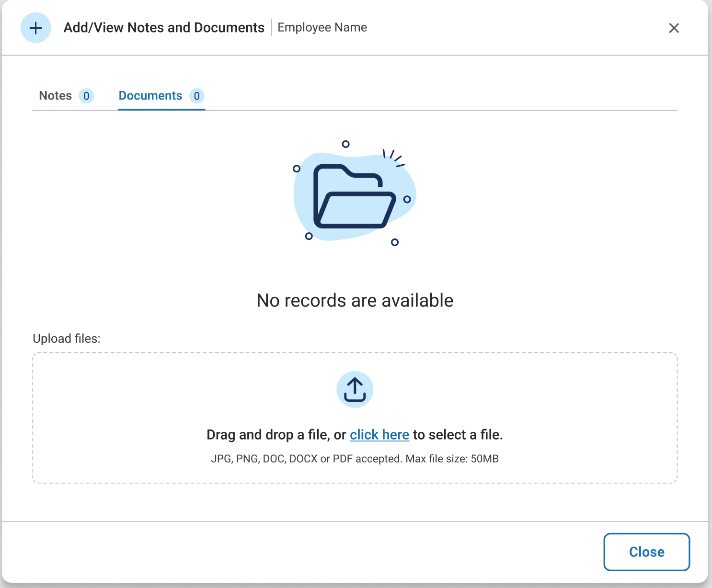Image resolution: width=712 pixels, height=588 pixels.
Task: Click the "to select a file" text
Action: (x=458, y=435)
